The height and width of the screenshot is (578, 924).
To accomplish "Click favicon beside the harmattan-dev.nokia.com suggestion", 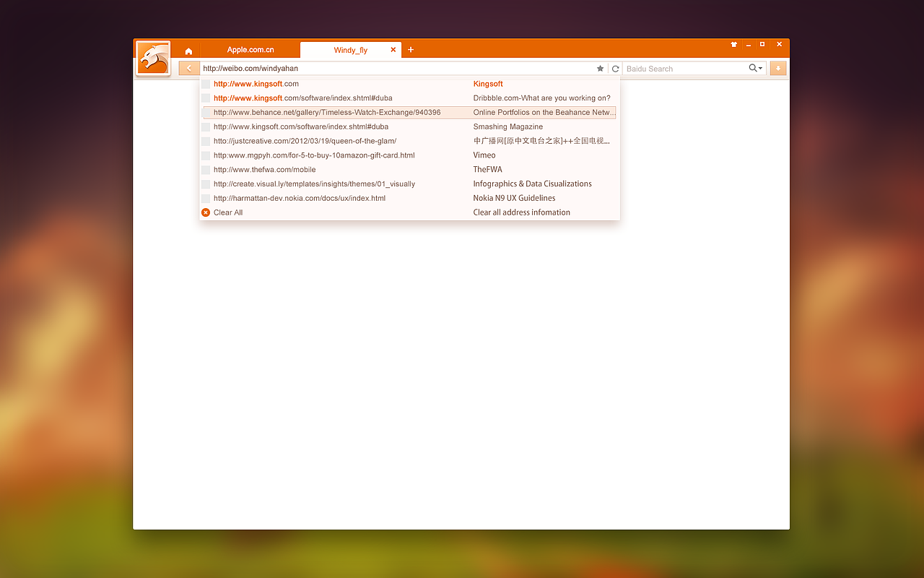I will [206, 198].
